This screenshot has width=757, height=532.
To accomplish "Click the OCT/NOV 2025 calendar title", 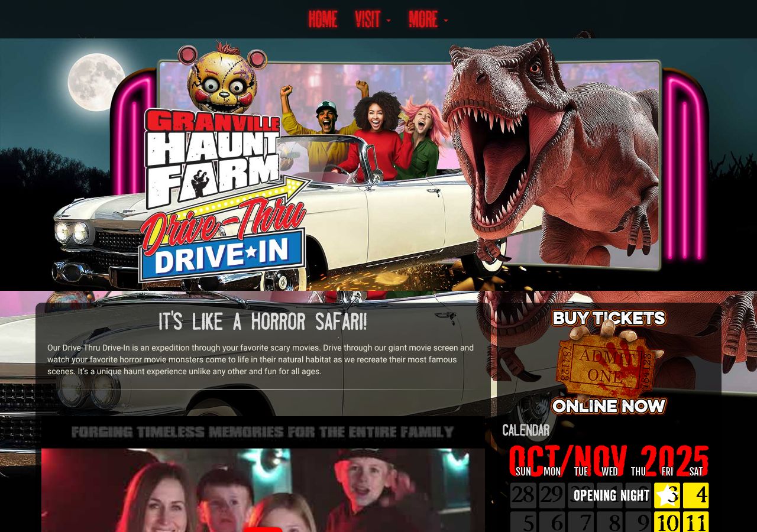I will pos(609,461).
